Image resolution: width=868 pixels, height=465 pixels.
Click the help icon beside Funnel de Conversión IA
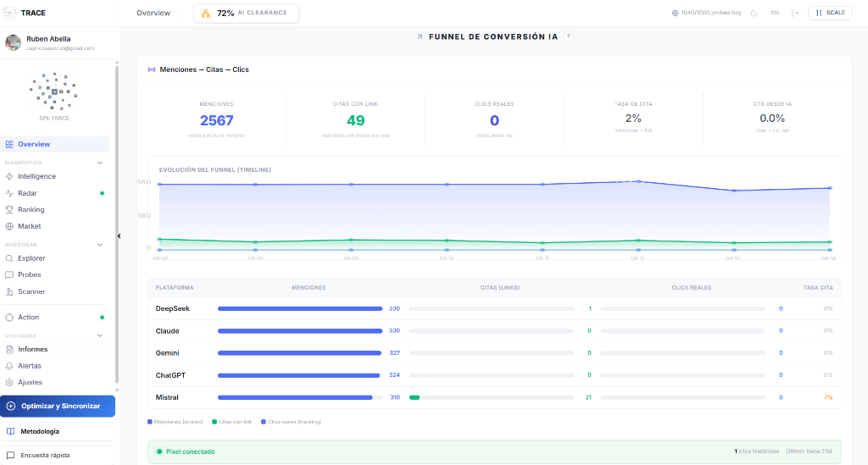pos(568,36)
